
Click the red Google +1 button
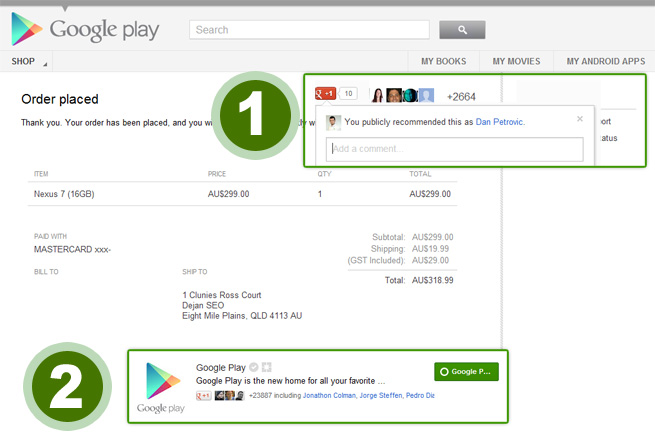325,94
